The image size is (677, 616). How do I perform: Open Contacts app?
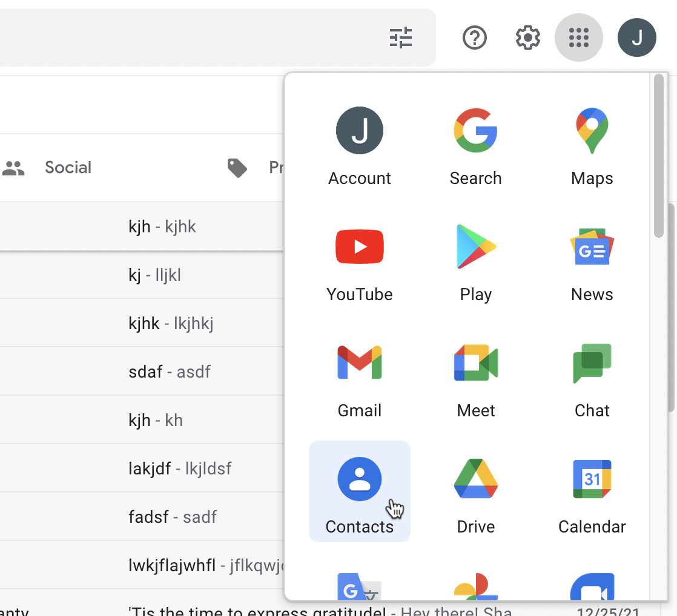[x=360, y=491]
